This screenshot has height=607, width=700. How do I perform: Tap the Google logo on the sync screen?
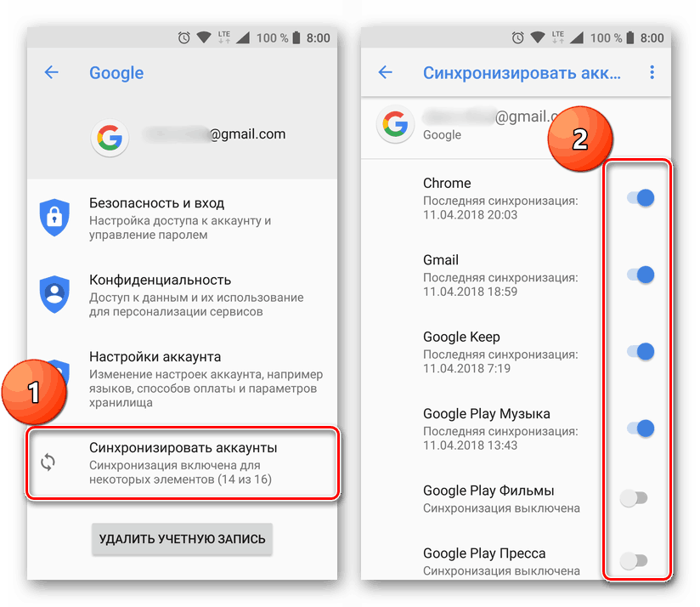coord(395,124)
